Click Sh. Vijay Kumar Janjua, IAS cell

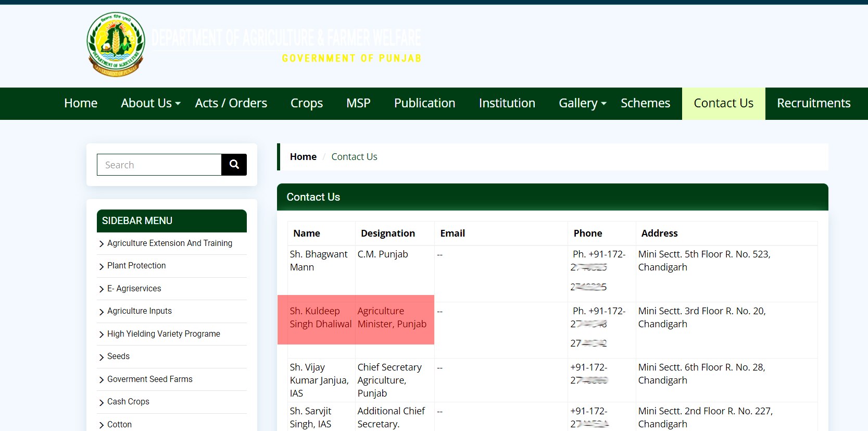pos(321,380)
